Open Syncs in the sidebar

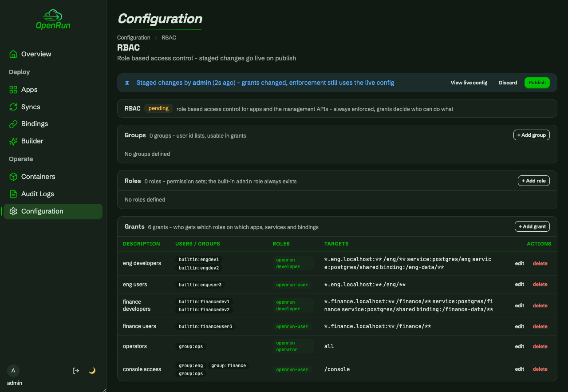[53, 107]
